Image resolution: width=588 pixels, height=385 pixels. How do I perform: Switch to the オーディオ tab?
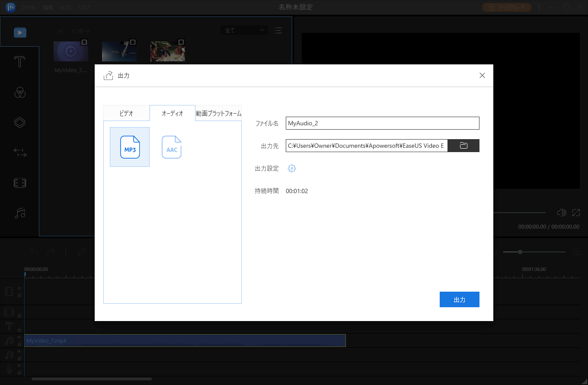point(173,113)
